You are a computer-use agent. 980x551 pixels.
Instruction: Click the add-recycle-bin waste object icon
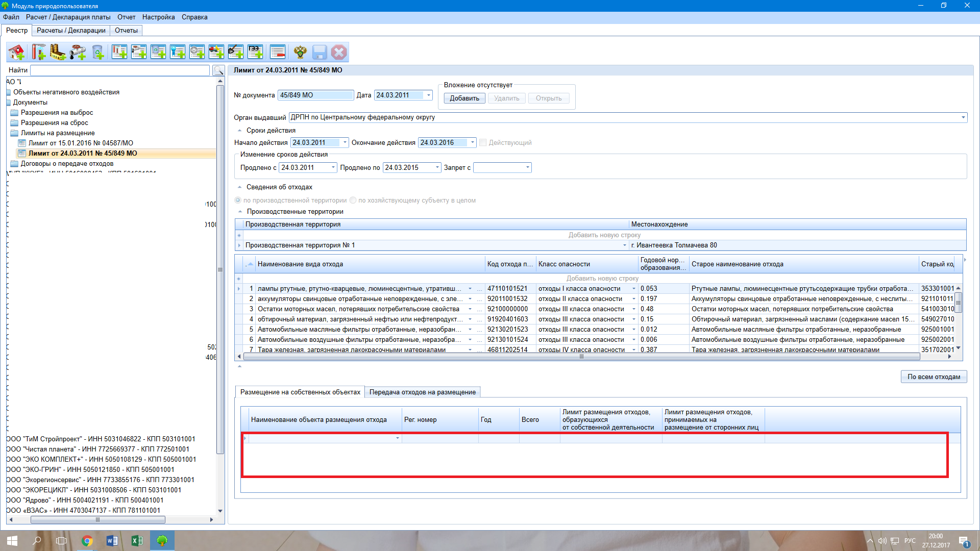point(97,52)
